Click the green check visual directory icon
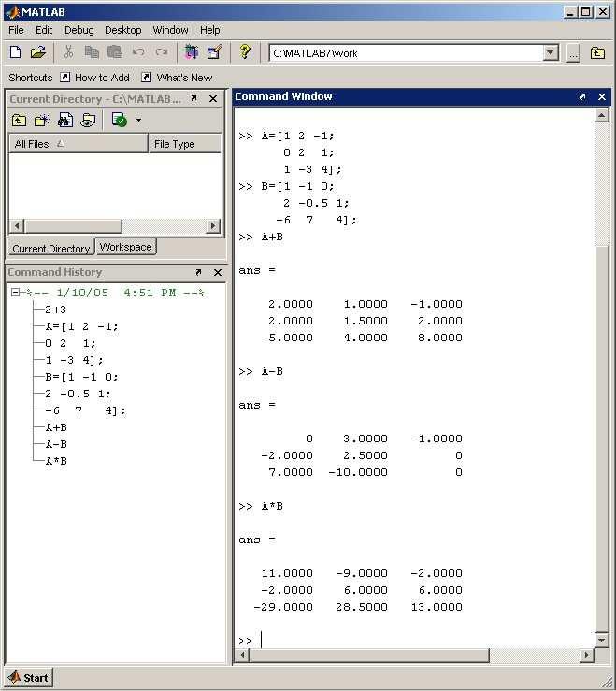Viewport: 616px width, 691px height. pos(120,120)
